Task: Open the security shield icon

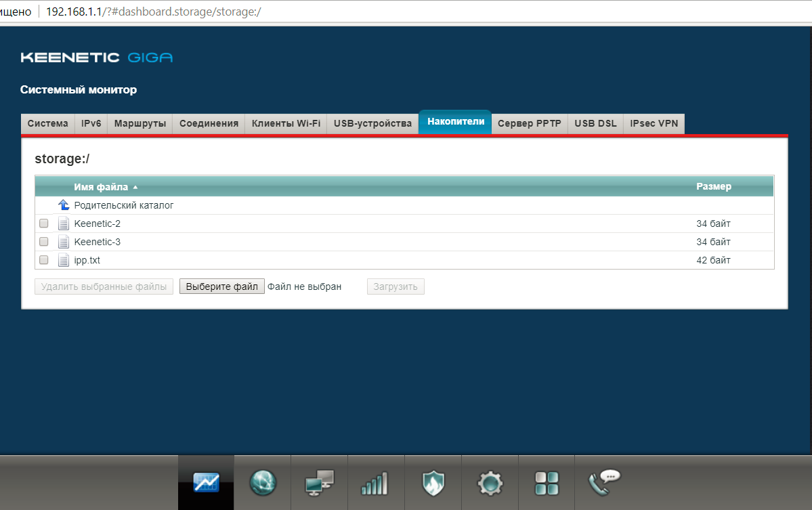Action: [x=433, y=482]
